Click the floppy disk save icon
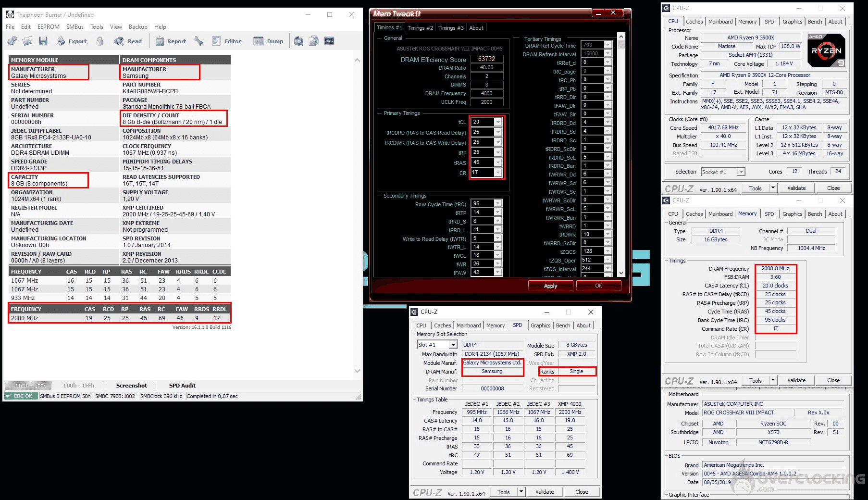 [43, 41]
